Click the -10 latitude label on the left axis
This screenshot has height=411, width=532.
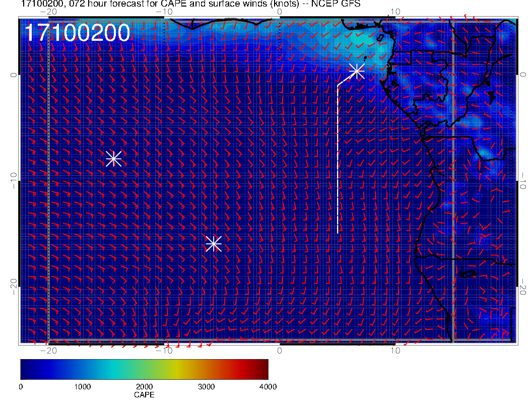tap(13, 181)
